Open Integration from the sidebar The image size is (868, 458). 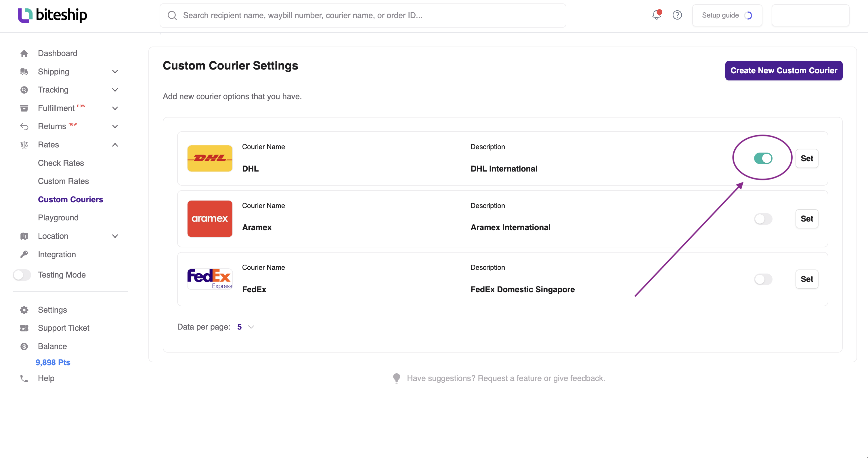[x=57, y=255]
